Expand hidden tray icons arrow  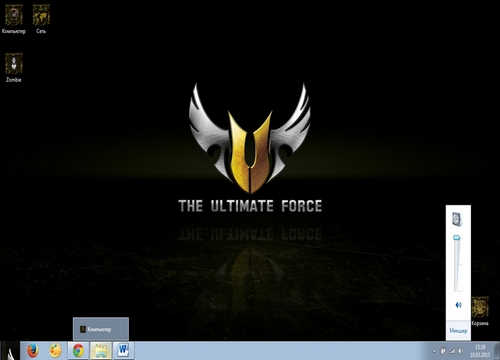[434, 351]
